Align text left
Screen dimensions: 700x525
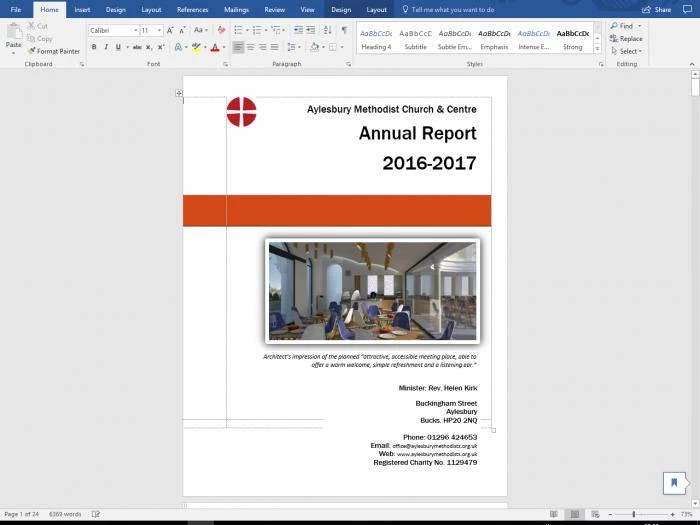[x=238, y=47]
